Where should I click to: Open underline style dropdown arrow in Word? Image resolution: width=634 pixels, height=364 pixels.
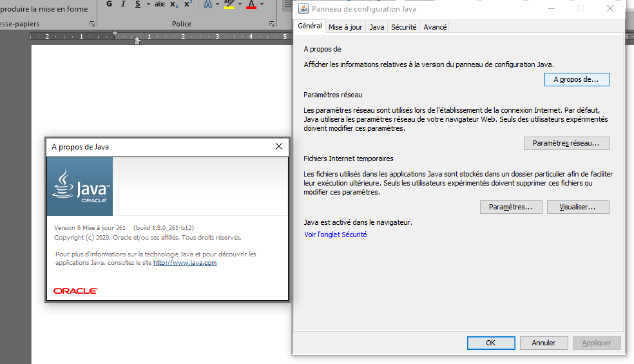pos(148,4)
